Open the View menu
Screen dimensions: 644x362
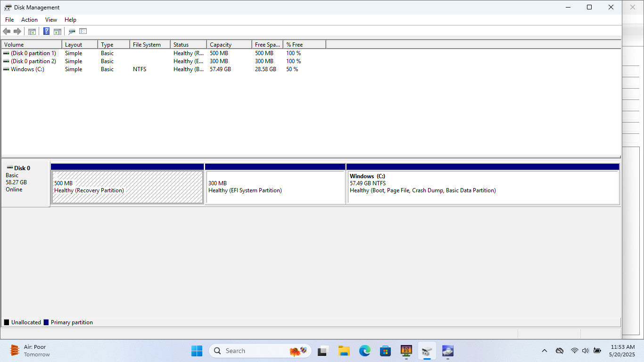[x=51, y=20]
